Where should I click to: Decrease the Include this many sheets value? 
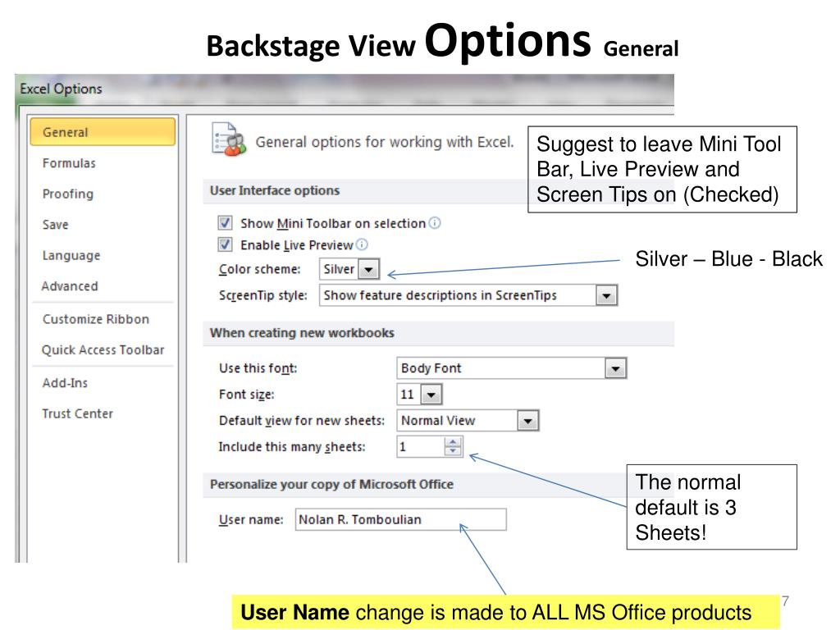(x=453, y=451)
